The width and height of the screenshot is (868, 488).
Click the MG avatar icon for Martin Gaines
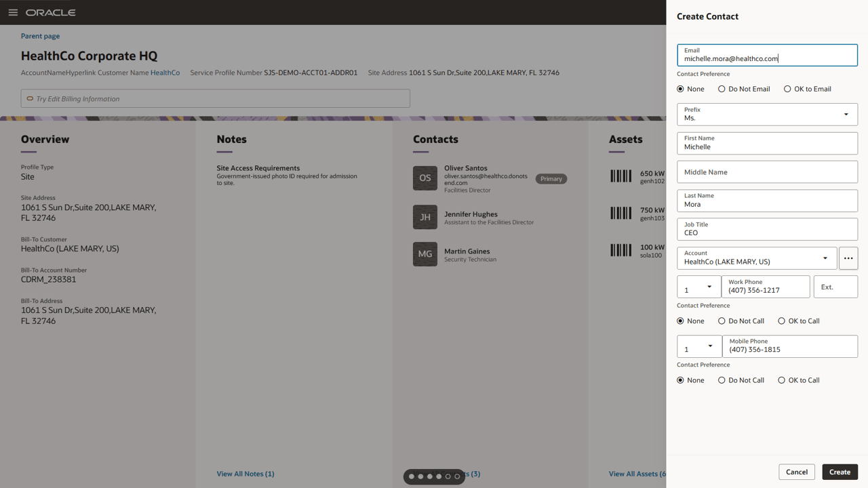coord(425,254)
